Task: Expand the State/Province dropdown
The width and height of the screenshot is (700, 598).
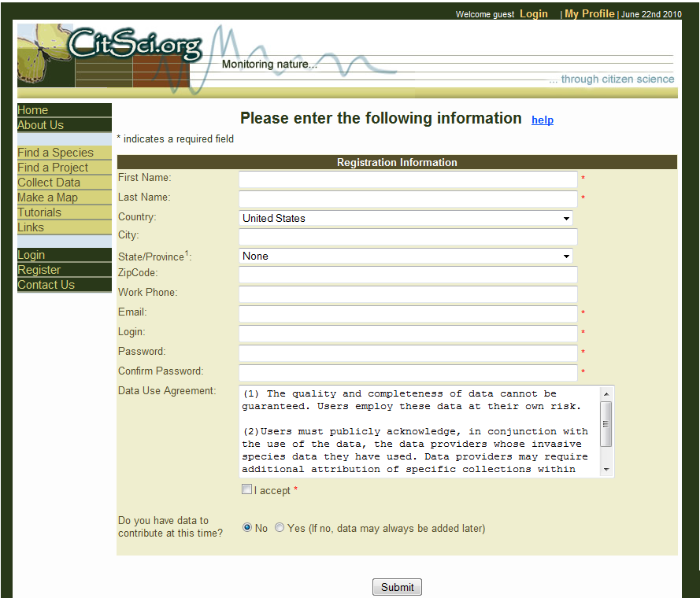Action: pos(406,256)
